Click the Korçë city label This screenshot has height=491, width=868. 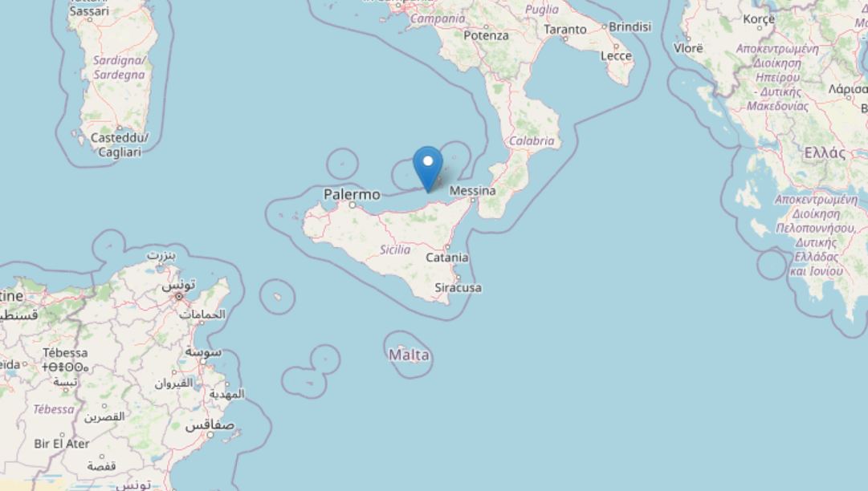(x=758, y=19)
